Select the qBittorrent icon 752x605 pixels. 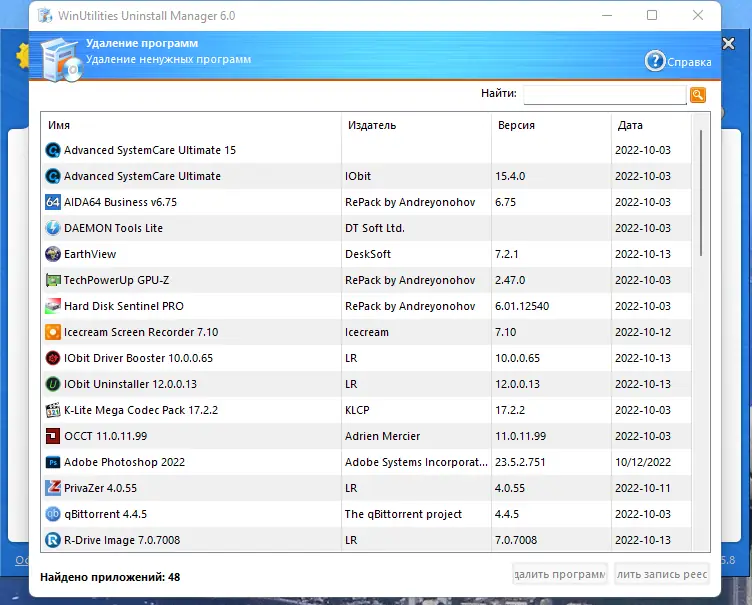pos(53,514)
